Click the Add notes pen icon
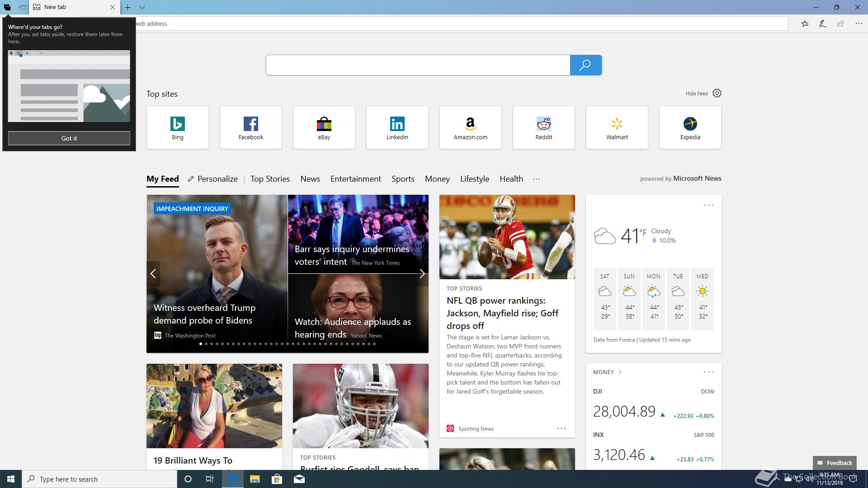868x488 pixels. pos(823,23)
